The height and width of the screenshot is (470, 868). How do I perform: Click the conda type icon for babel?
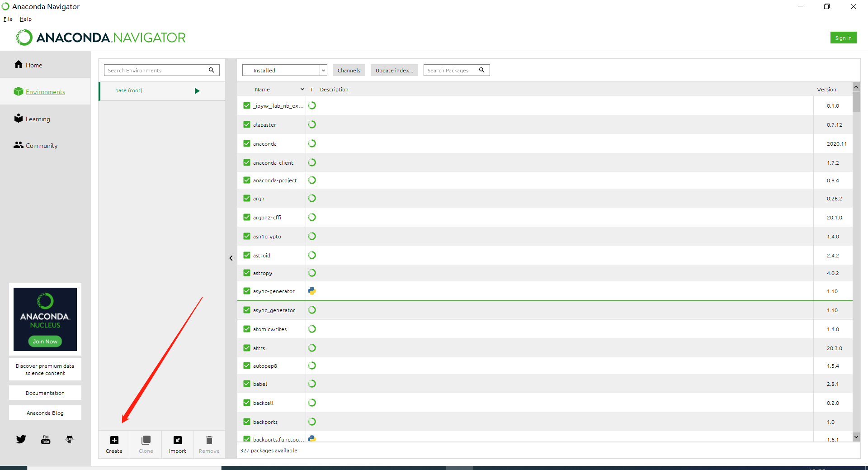[x=312, y=384]
